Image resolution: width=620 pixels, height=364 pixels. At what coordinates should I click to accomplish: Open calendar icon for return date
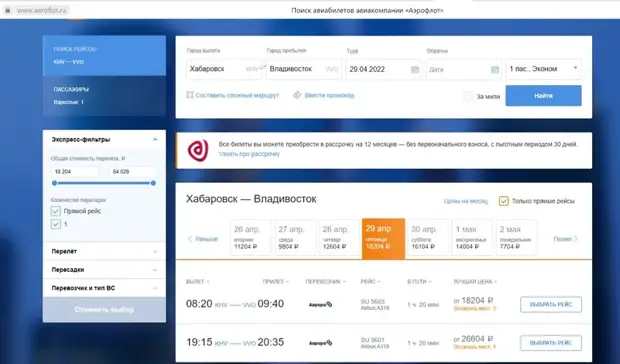495,70
